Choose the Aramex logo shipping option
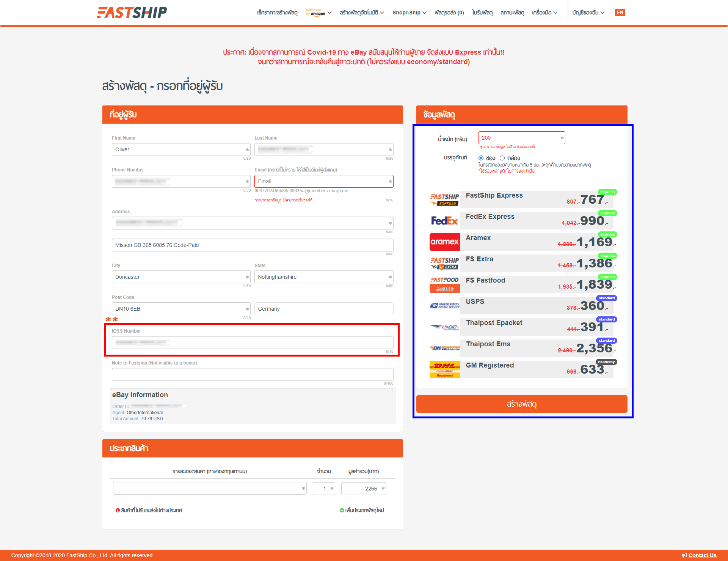728x561 pixels. tap(444, 242)
